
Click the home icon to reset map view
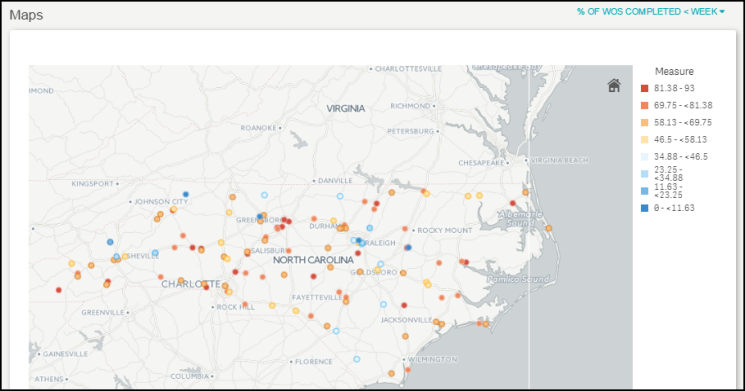point(614,86)
